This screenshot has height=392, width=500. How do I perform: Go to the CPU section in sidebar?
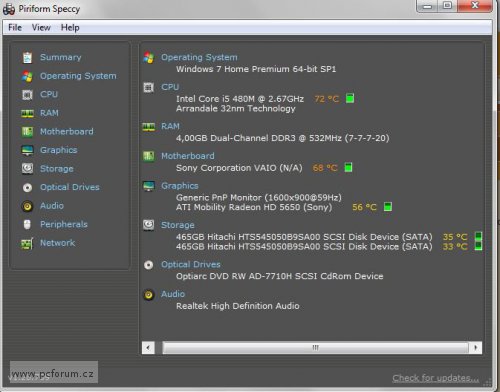[x=49, y=95]
